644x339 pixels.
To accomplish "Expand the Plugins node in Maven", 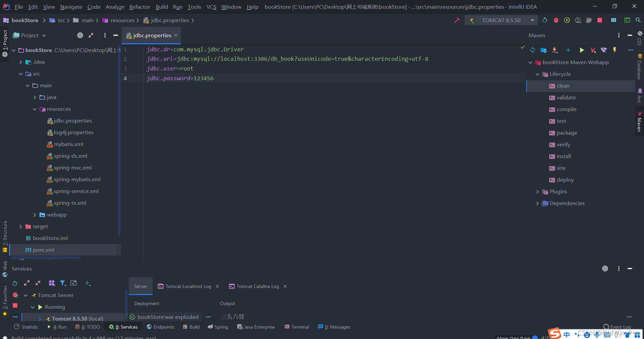I will 537,192.
